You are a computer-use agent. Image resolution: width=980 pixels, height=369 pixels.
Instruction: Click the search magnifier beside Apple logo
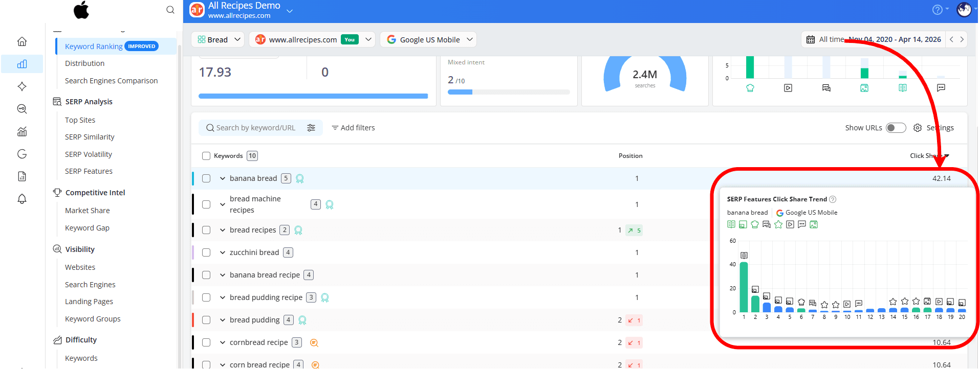tap(170, 10)
